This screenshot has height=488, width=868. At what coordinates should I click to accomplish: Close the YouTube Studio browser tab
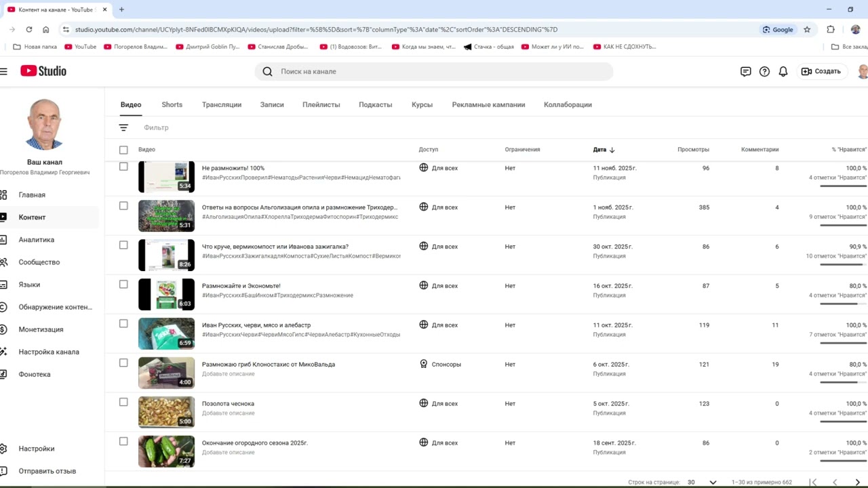tap(105, 9)
